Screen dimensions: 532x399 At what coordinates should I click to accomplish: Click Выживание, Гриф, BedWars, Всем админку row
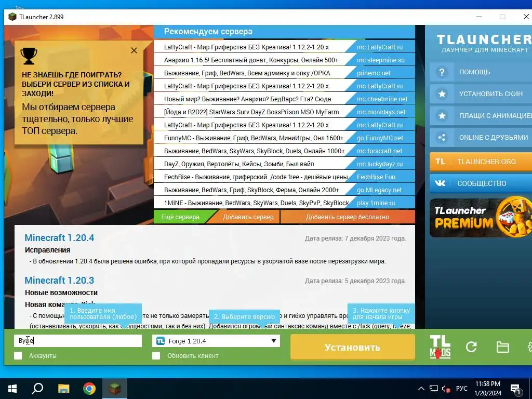pyautogui.click(x=284, y=73)
